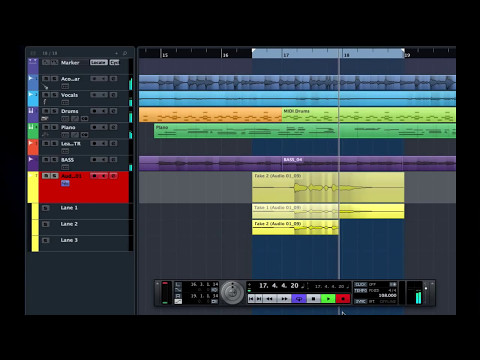Record-enable the Piano track
The height and width of the screenshot is (360, 480).
95,127
